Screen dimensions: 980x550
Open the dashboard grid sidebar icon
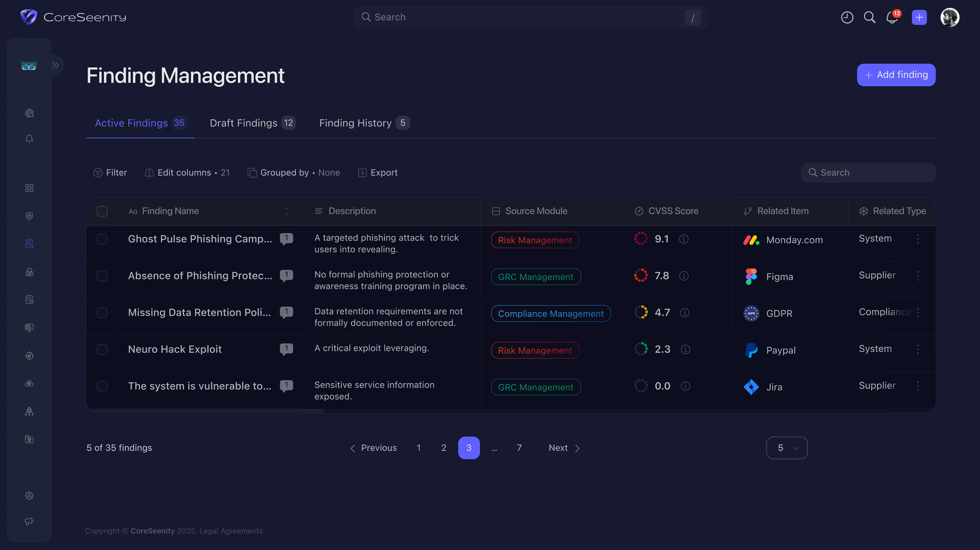coord(29,188)
